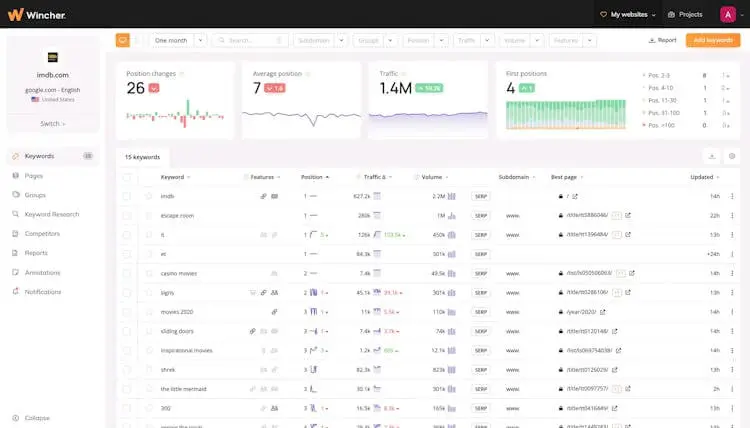Image resolution: width=750 pixels, height=428 pixels.
Task: Open the Projects menu
Action: pyautogui.click(x=685, y=14)
